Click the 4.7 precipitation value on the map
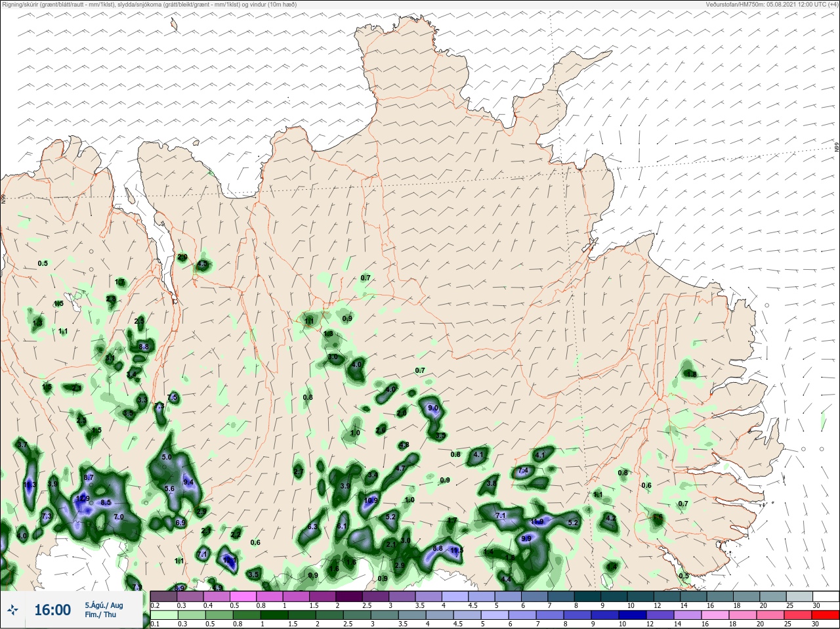Screen dimensions: 840x629 [400, 469]
